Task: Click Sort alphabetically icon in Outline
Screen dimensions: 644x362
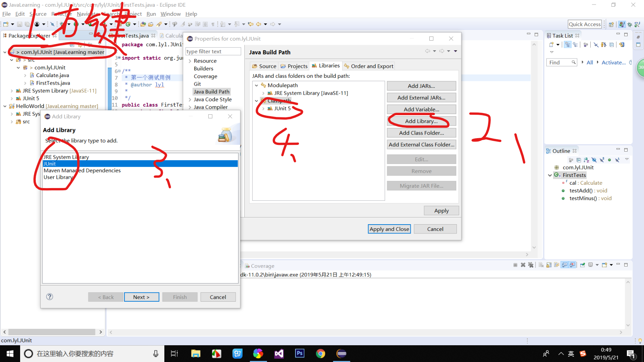Action: click(x=586, y=160)
